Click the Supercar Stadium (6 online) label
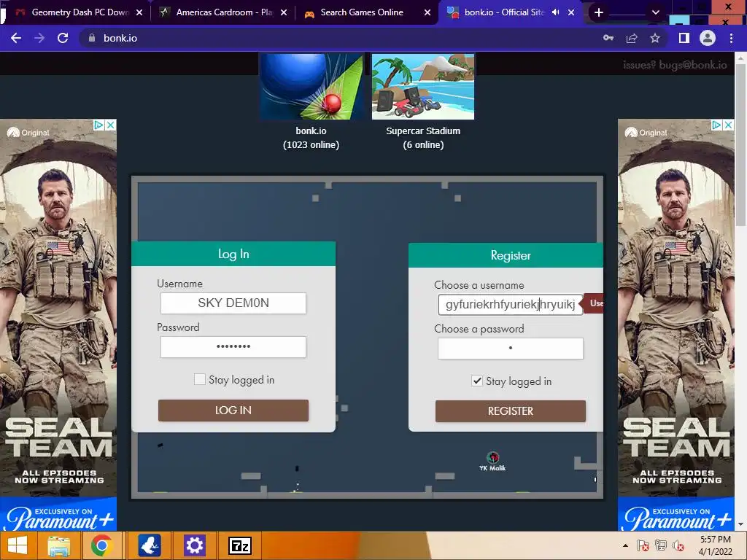Screen dimensions: 747x560 click(x=423, y=138)
